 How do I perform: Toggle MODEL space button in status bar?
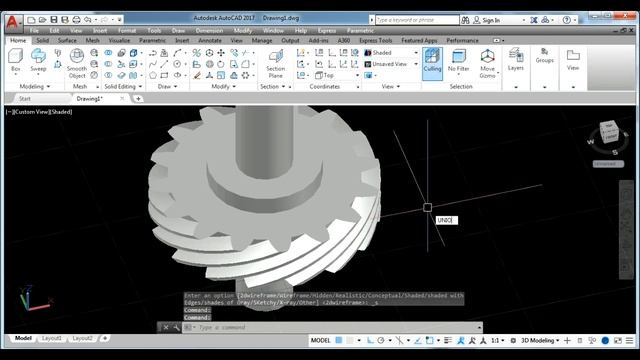(x=320, y=340)
